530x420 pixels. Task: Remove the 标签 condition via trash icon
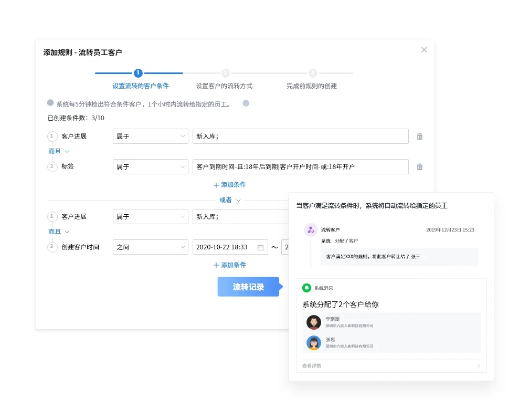pos(419,166)
